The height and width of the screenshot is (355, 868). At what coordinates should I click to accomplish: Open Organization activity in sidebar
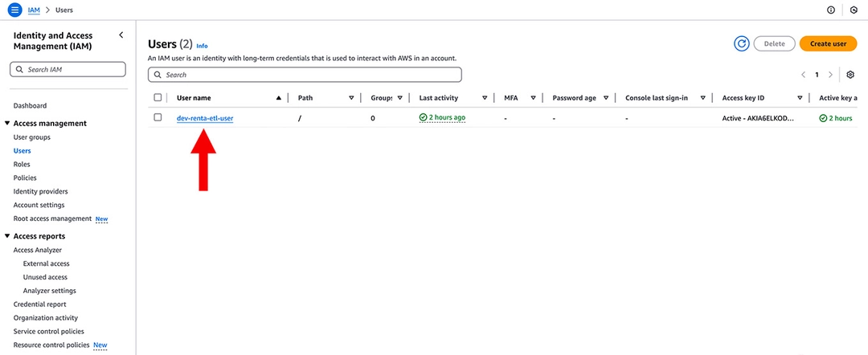[45, 318]
